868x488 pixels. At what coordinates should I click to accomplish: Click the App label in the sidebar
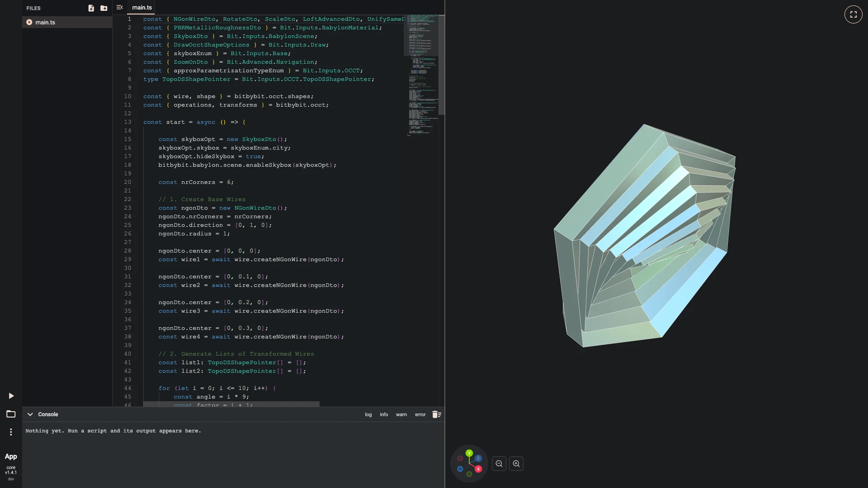(x=11, y=456)
